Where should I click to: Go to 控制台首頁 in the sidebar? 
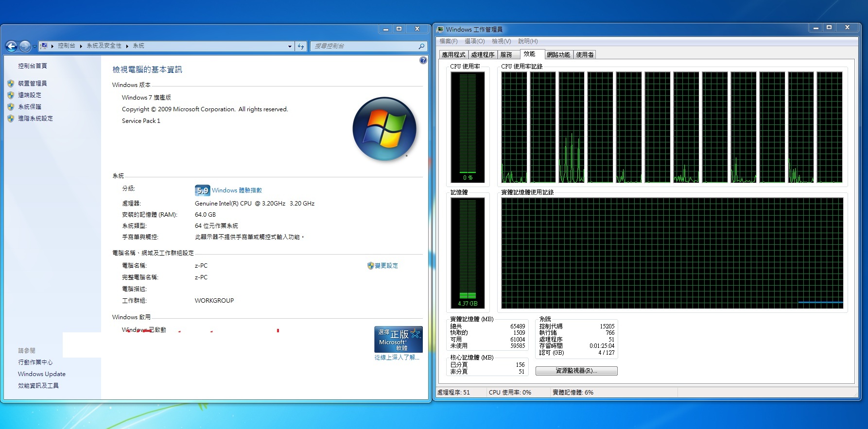[33, 66]
